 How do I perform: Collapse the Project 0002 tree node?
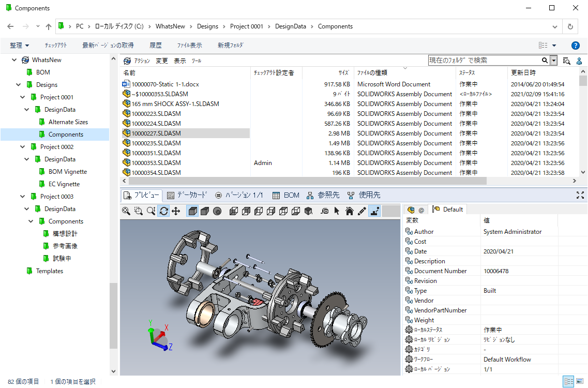point(23,147)
